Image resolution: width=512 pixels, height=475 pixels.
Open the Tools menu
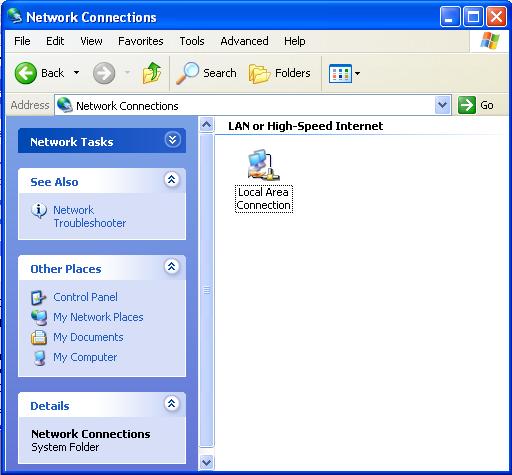click(x=192, y=41)
